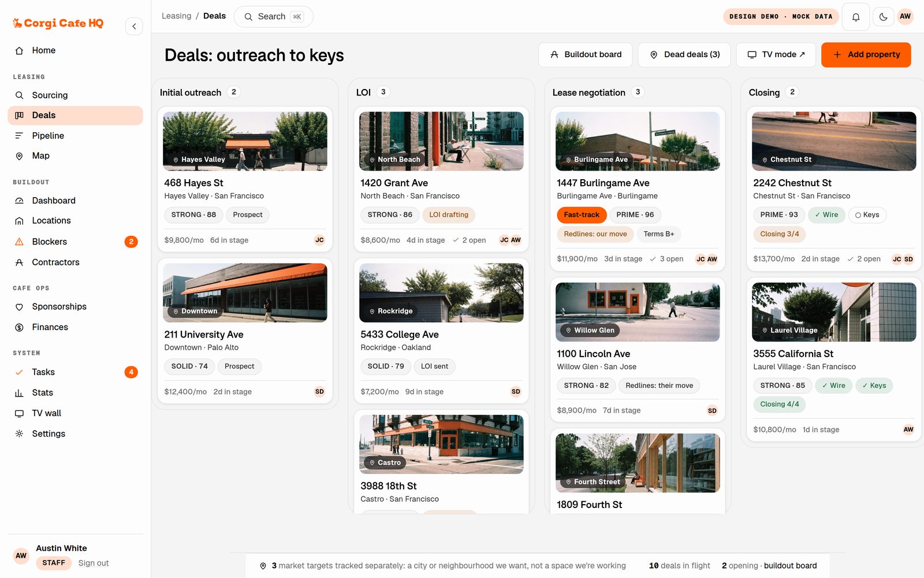Click the TV wall monitor icon
Image resolution: width=924 pixels, height=578 pixels.
(x=19, y=413)
